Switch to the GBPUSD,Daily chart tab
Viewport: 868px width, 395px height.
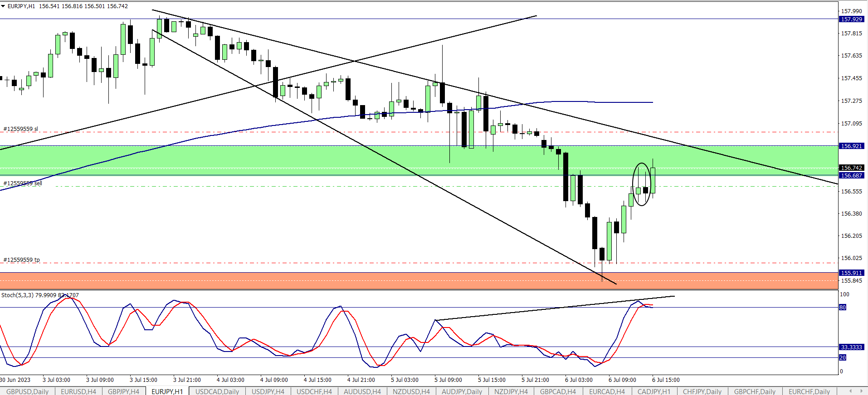(x=27, y=391)
